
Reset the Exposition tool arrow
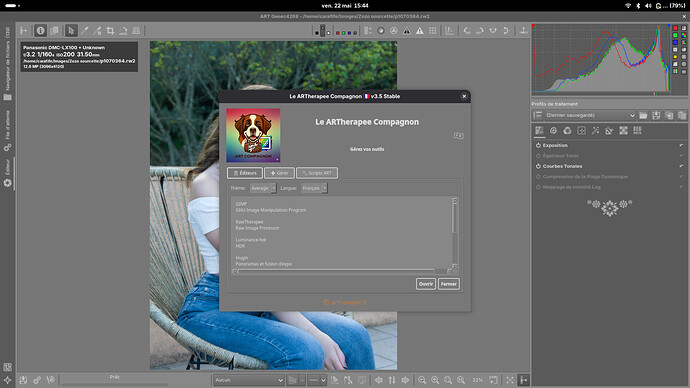(x=681, y=145)
